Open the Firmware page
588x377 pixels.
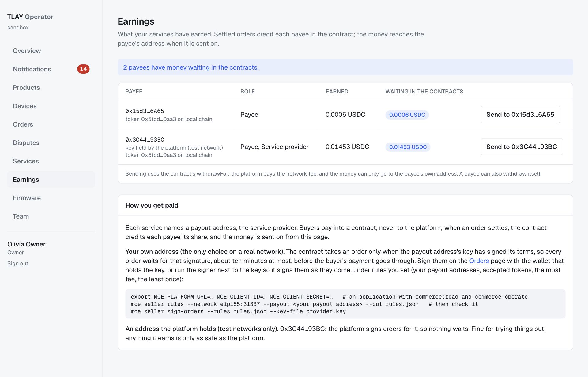coord(51,198)
